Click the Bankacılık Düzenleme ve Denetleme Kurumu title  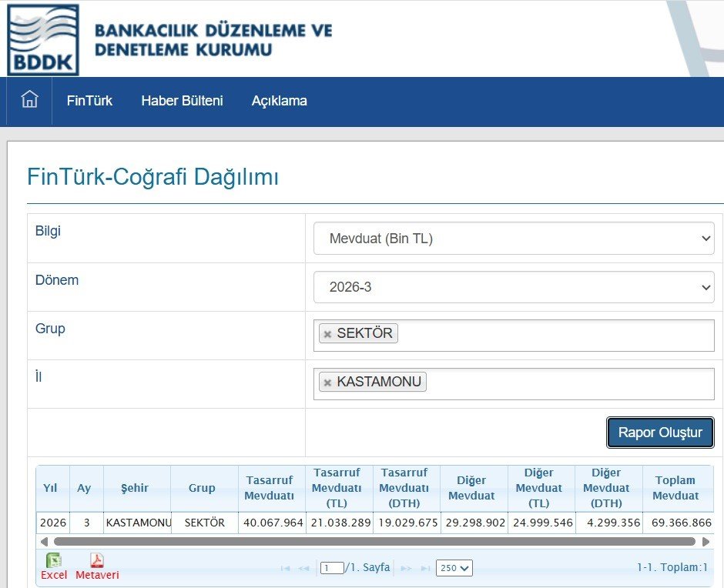213,40
